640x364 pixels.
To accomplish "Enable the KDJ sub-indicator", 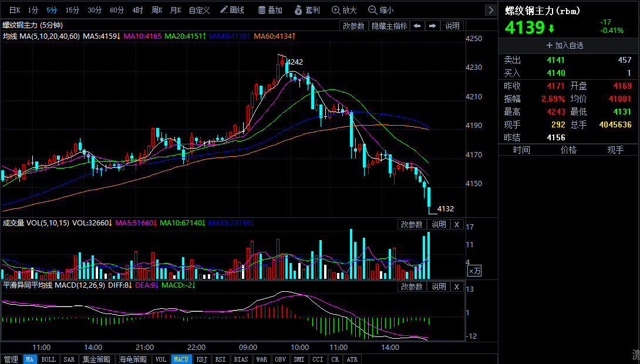I will click(201, 359).
